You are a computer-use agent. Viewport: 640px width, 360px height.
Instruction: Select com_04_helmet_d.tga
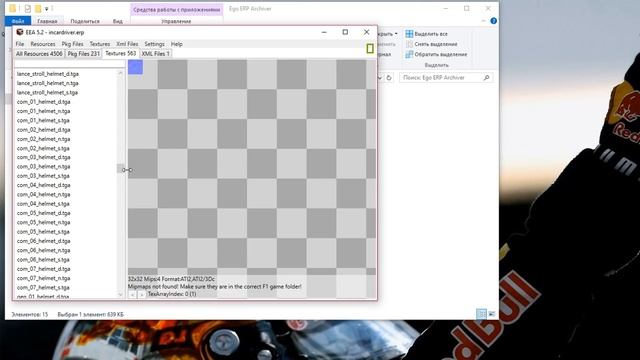(x=44, y=185)
